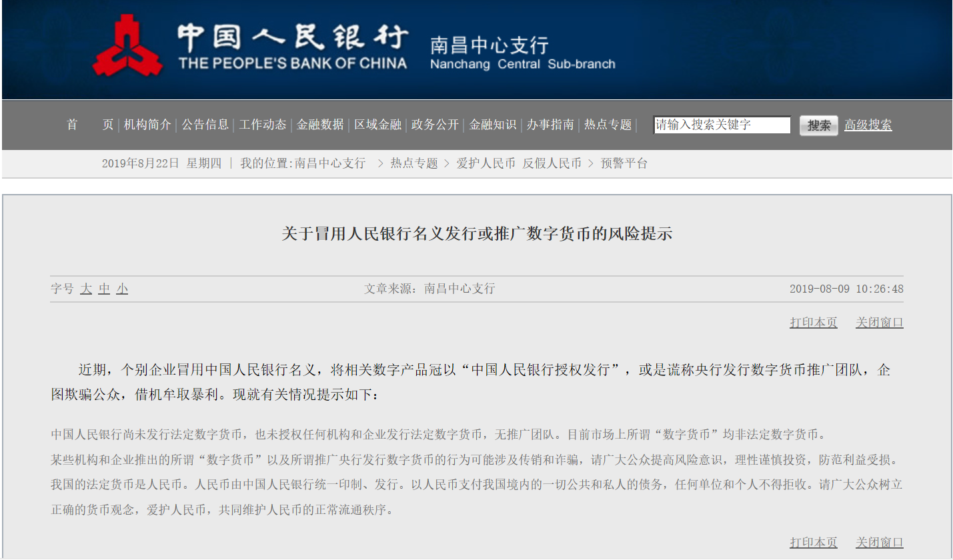
Task: Open the 公告信息 menu item
Action: pos(205,125)
